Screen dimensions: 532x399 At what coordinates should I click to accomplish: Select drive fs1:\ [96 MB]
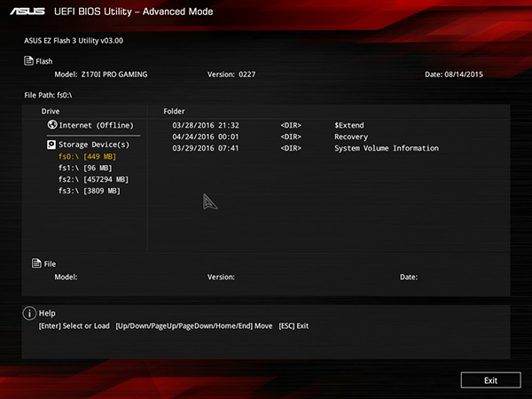click(x=85, y=168)
